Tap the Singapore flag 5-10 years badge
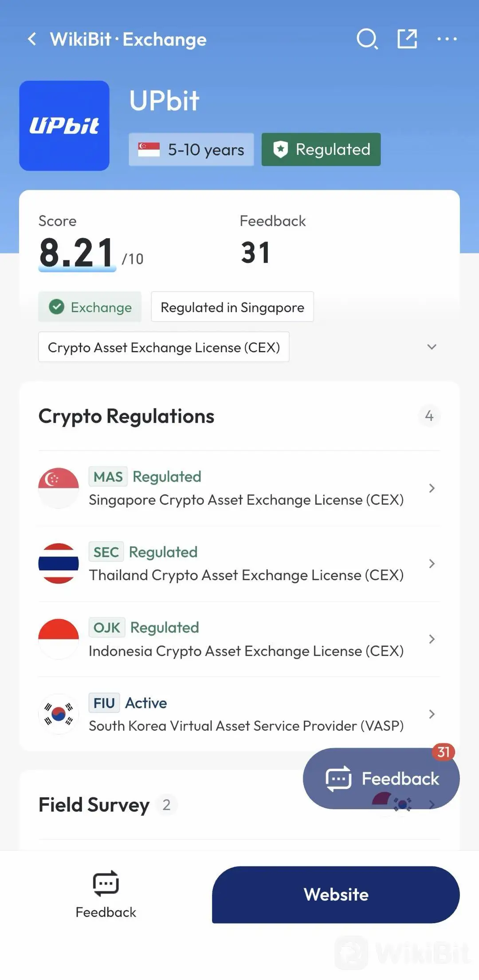This screenshot has width=479, height=980. pos(191,149)
